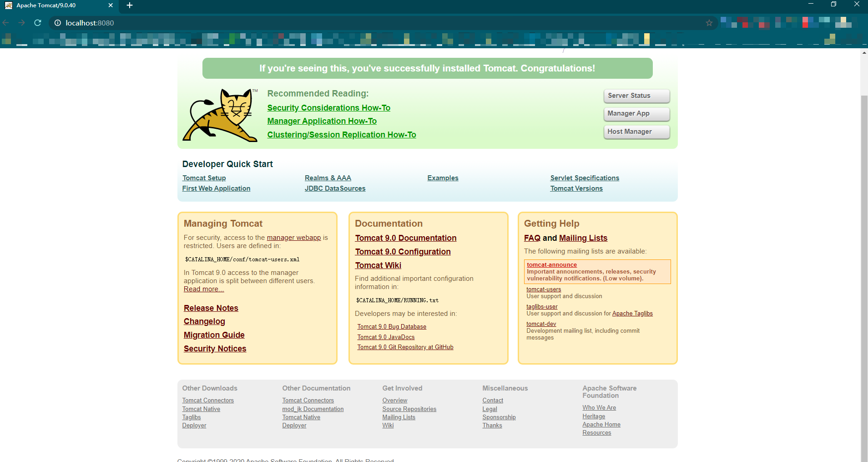The height and width of the screenshot is (462, 868).
Task: Click the $CATALINA_HOME/conf/tomcat-users.xml path text
Action: 242,259
